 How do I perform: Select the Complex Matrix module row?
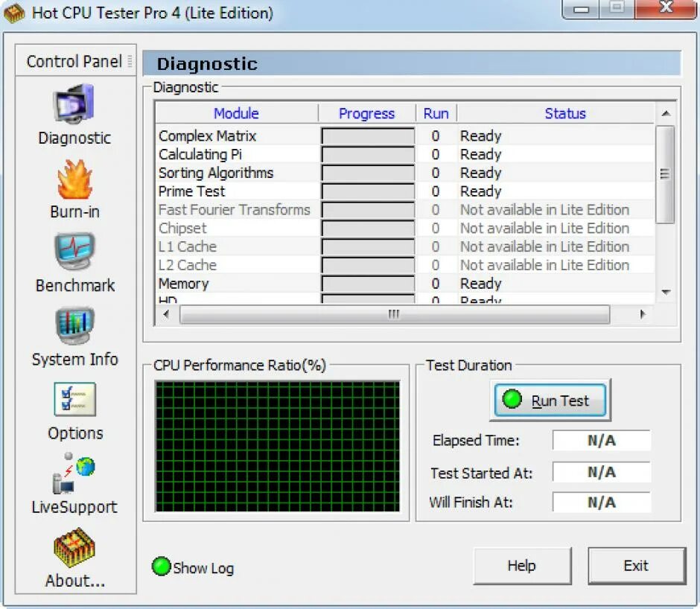click(405, 135)
